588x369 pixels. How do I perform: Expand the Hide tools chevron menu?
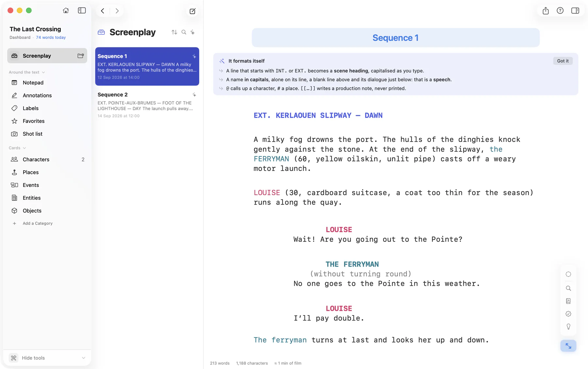click(x=84, y=358)
